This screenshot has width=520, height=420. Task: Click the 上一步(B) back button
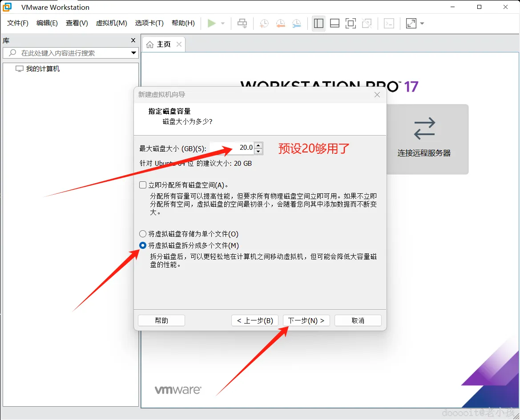pyautogui.click(x=255, y=320)
